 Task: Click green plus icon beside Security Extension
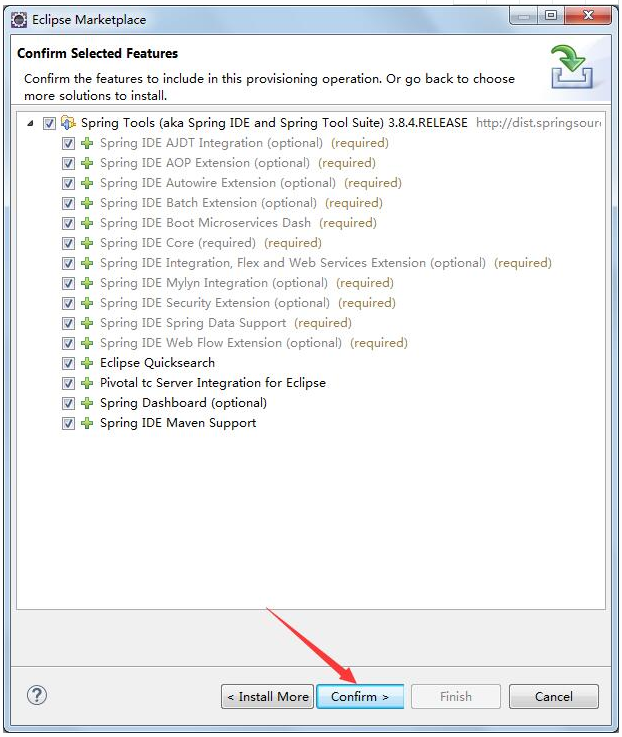point(87,303)
